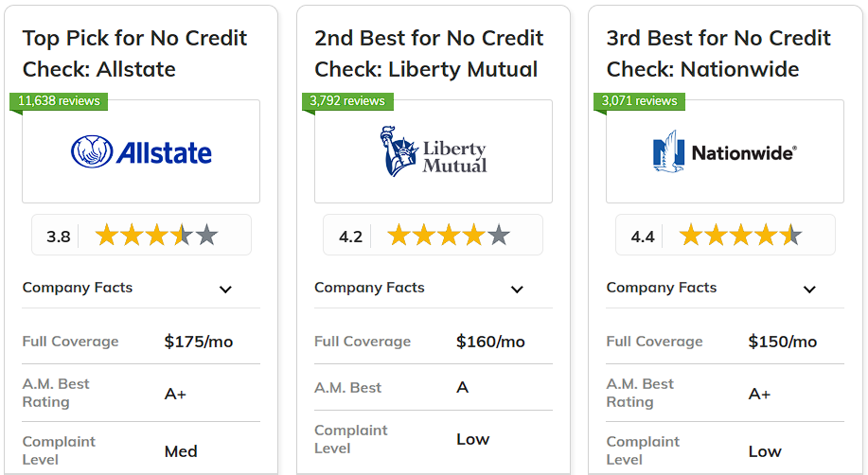The width and height of the screenshot is (868, 475).
Task: Open the 3,792 reviews badge
Action: click(347, 101)
